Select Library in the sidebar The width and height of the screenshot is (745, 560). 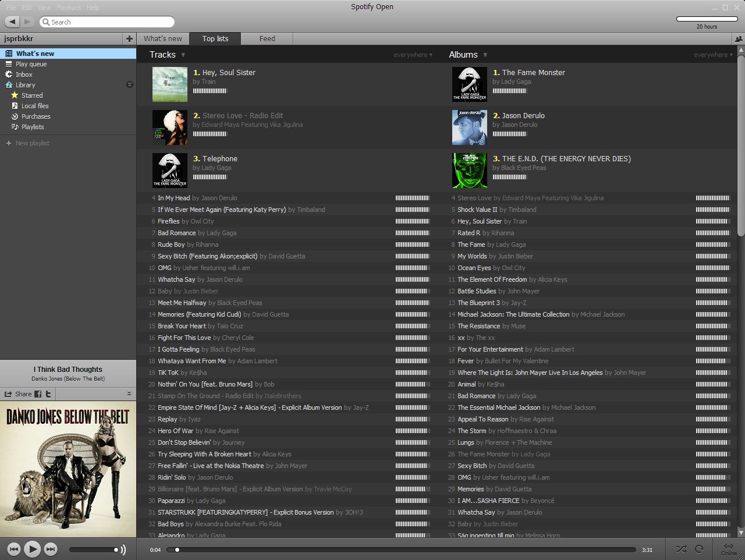coord(25,85)
